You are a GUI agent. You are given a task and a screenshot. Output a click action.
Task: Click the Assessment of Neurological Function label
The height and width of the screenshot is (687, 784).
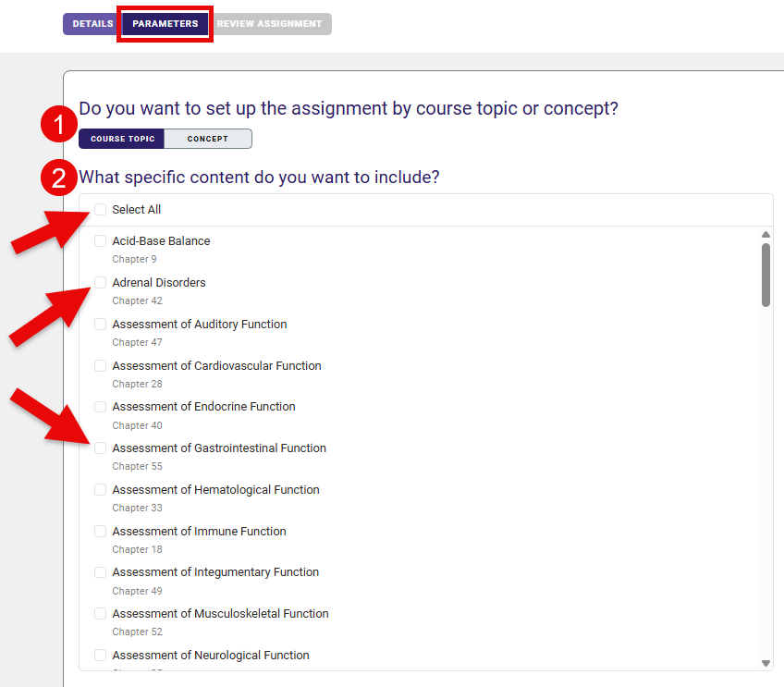(x=211, y=656)
